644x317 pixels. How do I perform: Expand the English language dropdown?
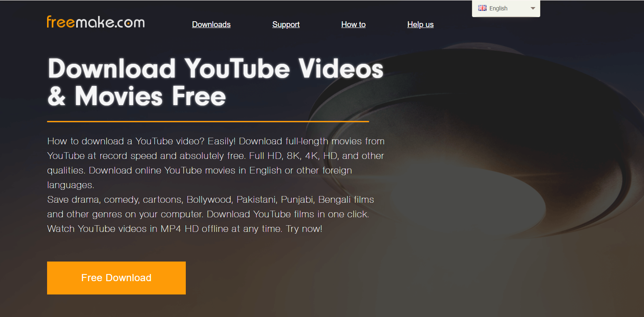[506, 8]
